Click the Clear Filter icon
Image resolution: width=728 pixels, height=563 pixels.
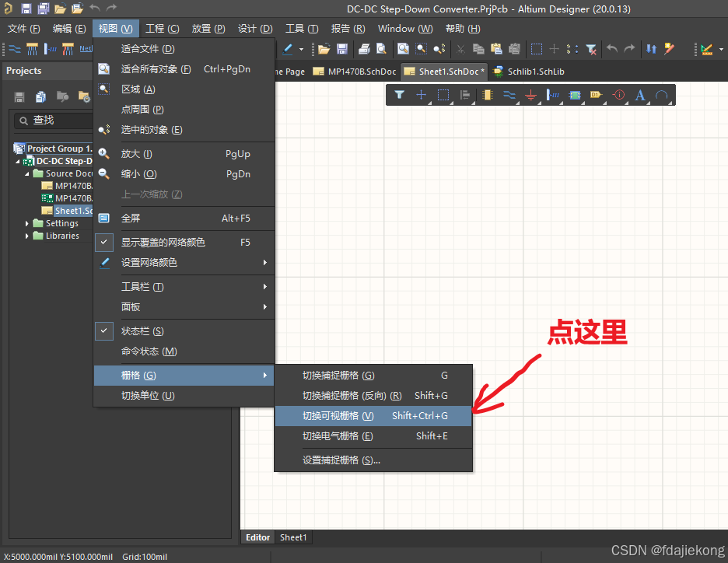591,49
